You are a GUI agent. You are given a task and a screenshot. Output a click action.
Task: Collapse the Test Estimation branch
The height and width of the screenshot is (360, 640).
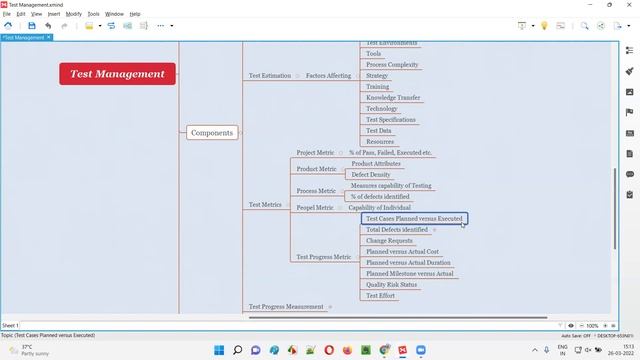point(297,76)
